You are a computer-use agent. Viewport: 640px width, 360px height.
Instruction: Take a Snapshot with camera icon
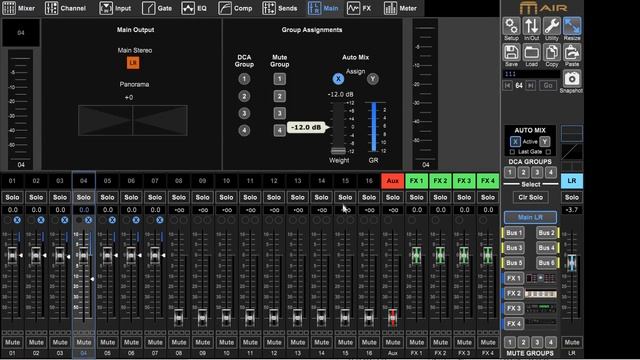[572, 79]
